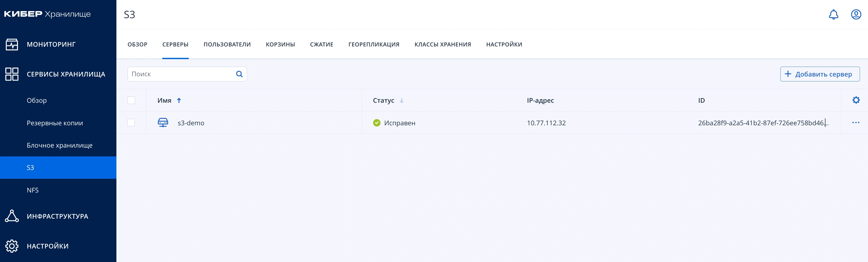868x262 pixels.
Task: Sort by Статус column arrow
Action: (x=402, y=100)
